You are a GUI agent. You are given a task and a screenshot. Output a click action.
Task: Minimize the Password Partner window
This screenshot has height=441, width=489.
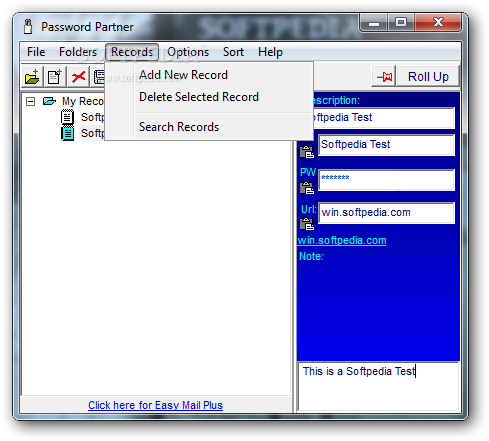(x=374, y=23)
